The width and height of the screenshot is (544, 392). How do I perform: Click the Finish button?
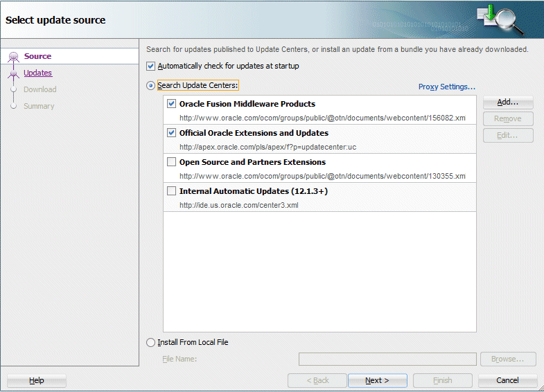pos(443,380)
